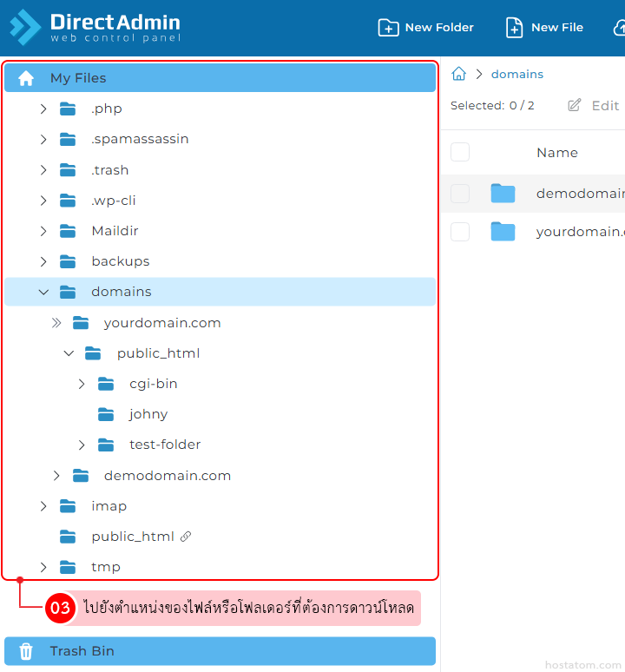
Task: Click the Trash Bin icon
Action: pos(26,651)
